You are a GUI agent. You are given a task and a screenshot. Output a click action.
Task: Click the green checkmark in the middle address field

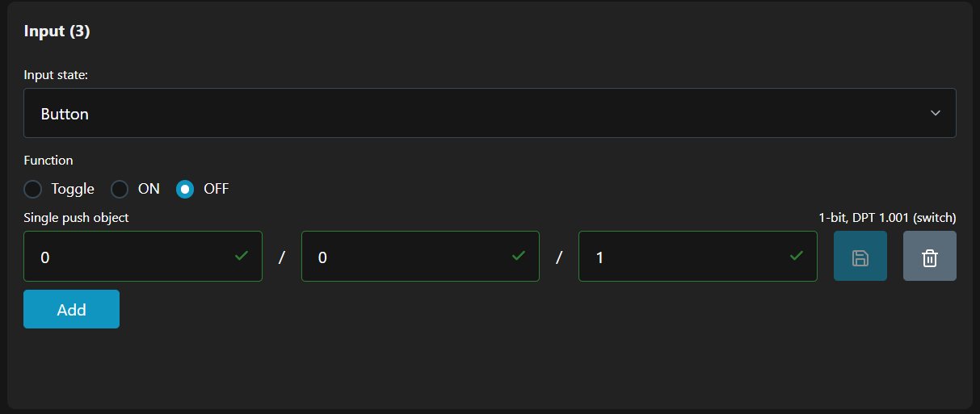coord(519,256)
